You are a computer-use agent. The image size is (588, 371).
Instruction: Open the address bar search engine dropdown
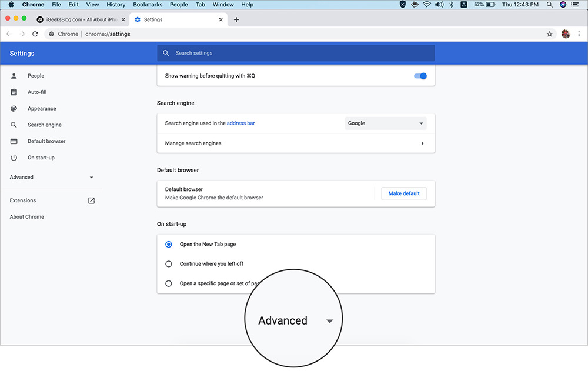coord(386,123)
